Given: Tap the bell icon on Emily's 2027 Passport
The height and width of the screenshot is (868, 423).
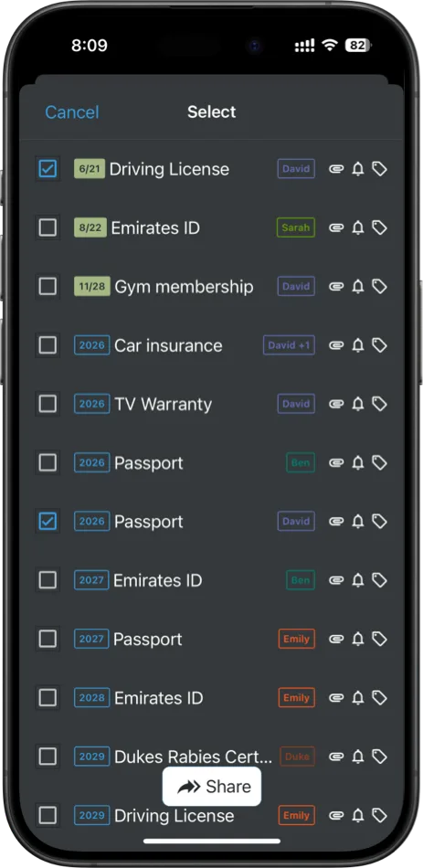Looking at the screenshot, I should coord(358,639).
